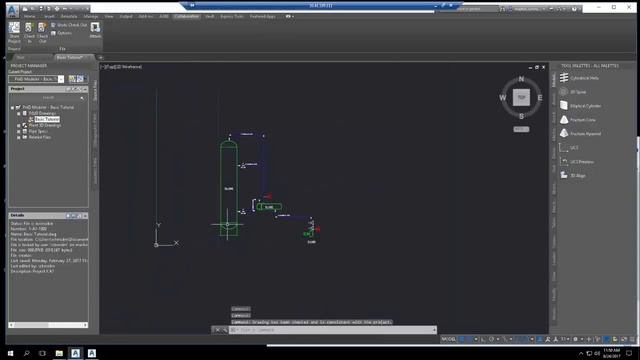Open the WCS dropdown under the ViewCube

click(521, 129)
